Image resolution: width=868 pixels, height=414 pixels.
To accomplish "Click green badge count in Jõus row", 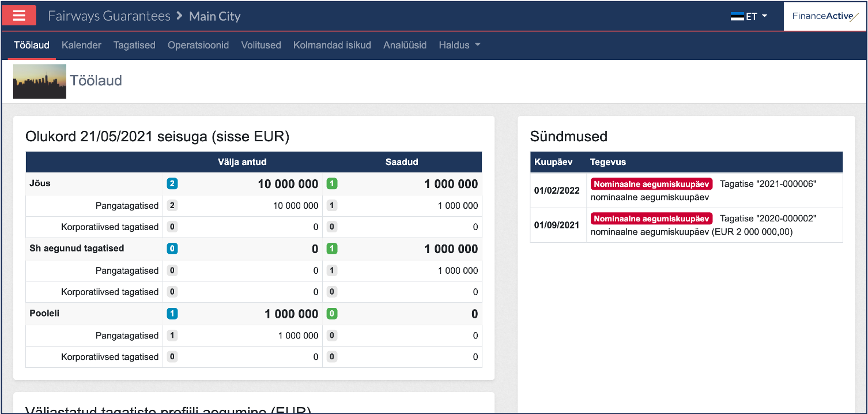I will (332, 184).
